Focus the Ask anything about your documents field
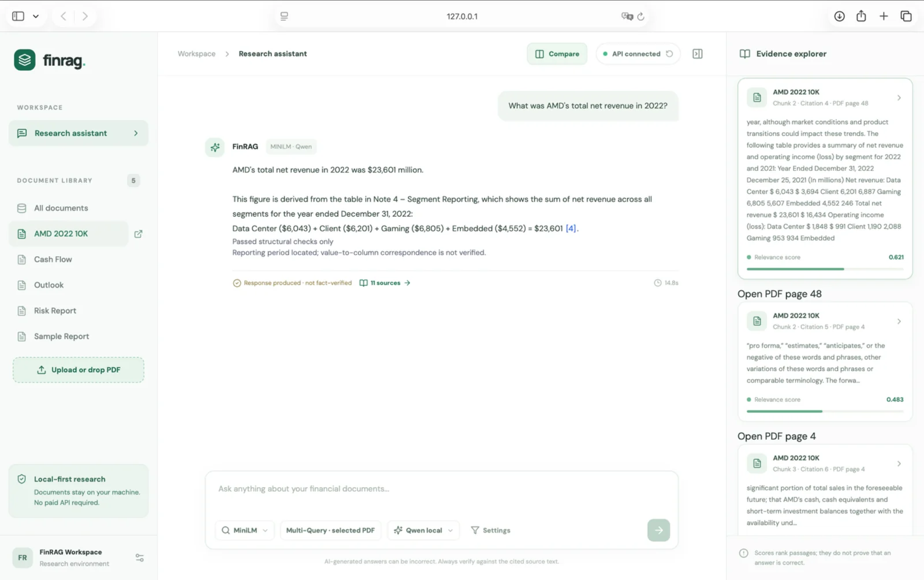The width and height of the screenshot is (924, 580). (x=441, y=489)
